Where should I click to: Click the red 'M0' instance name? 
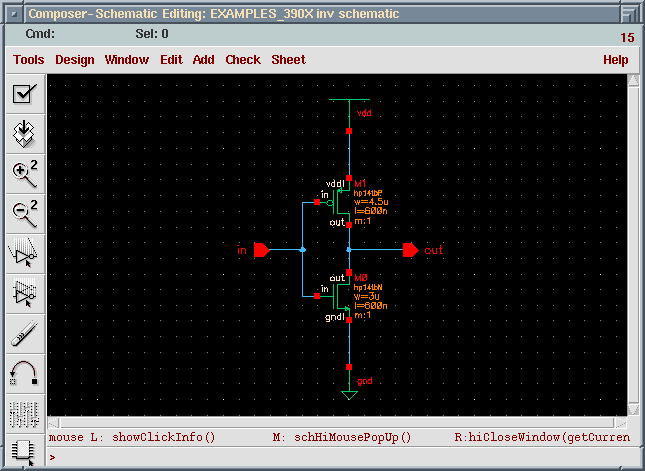pyautogui.click(x=360, y=278)
